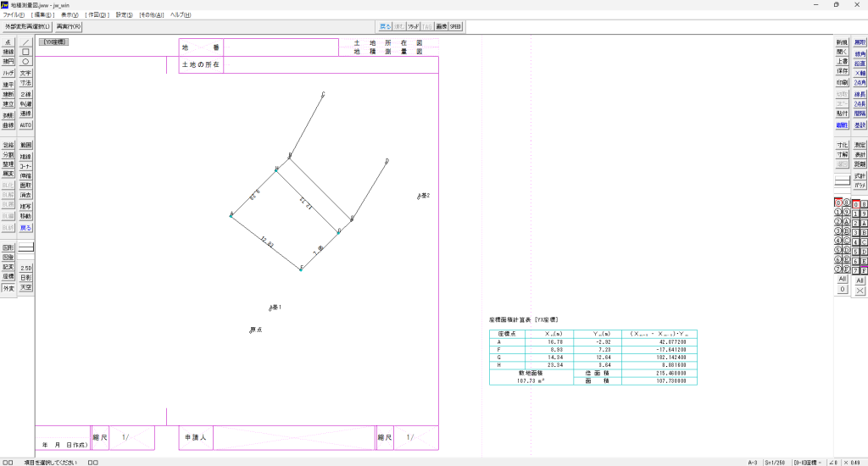
Task: Open the scale S=1/250 setting
Action: point(774,462)
